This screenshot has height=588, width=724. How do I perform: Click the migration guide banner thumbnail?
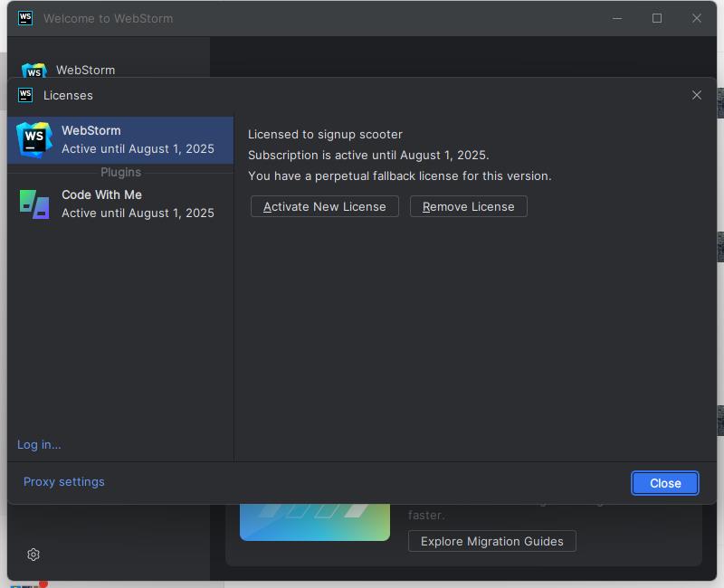(x=314, y=522)
